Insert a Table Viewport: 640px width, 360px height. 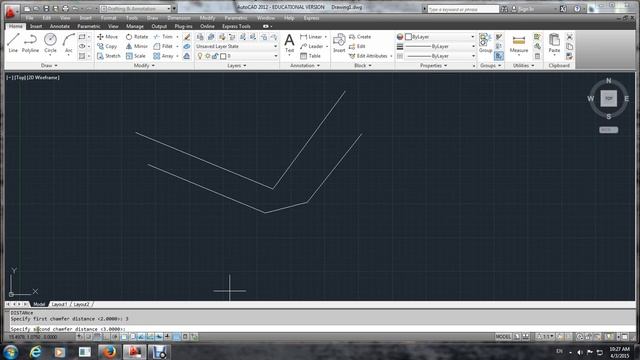point(310,56)
